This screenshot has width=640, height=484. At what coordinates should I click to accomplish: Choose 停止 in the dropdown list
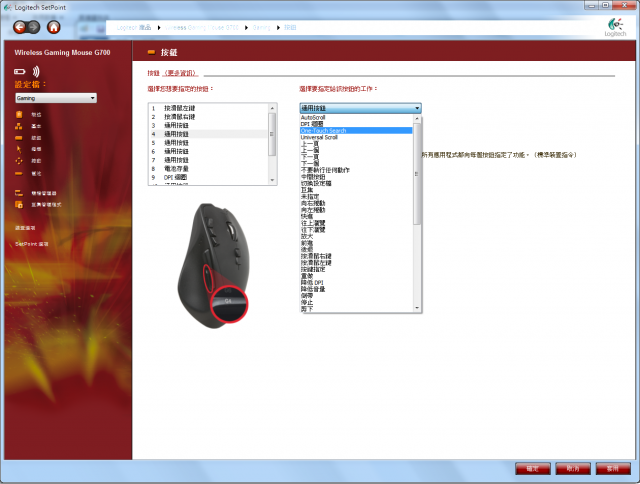click(356, 302)
